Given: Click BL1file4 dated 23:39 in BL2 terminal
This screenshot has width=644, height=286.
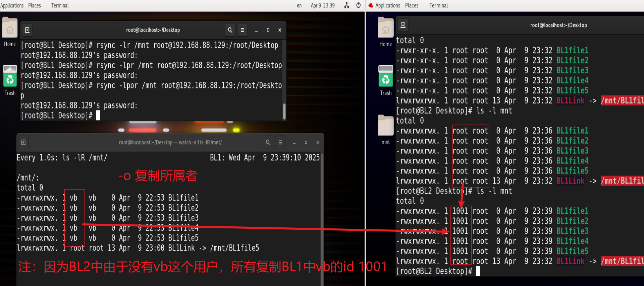Looking at the screenshot, I should tap(573, 241).
